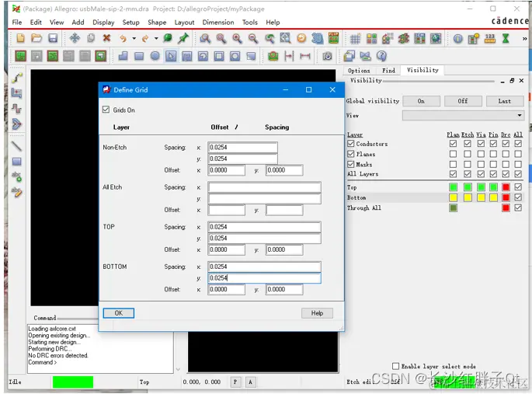
Task: Click the A button in status bar
Action: coord(250,382)
